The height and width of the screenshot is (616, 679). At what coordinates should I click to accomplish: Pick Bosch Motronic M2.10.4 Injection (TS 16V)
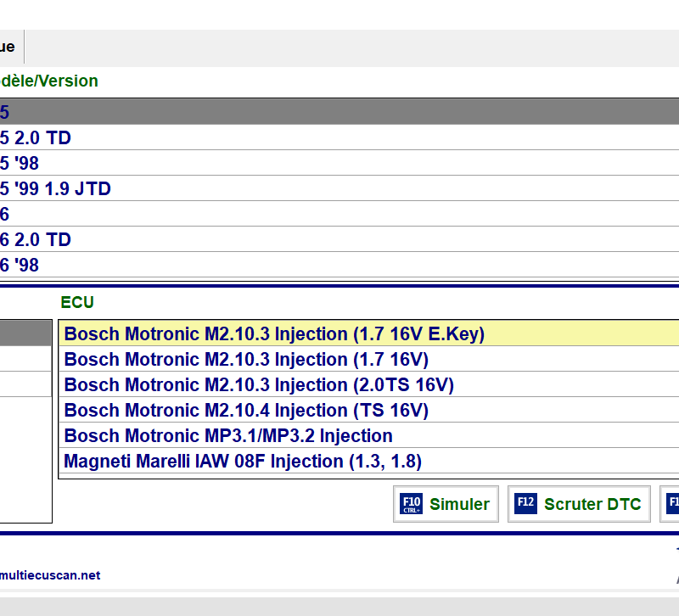pyautogui.click(x=246, y=411)
